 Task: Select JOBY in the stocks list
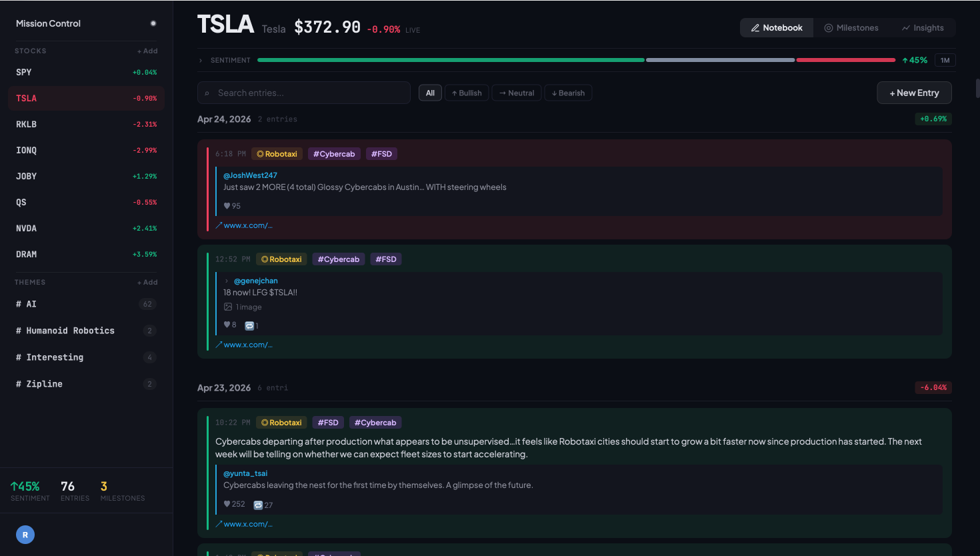click(x=87, y=176)
